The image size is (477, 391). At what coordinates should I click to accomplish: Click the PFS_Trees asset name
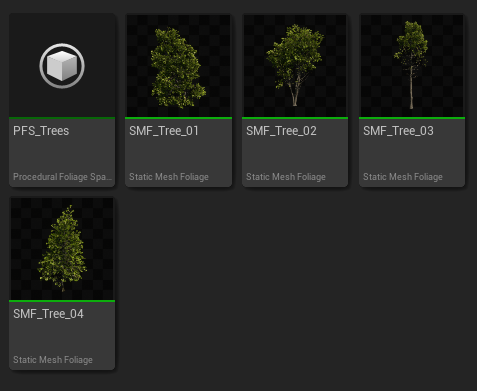click(41, 131)
